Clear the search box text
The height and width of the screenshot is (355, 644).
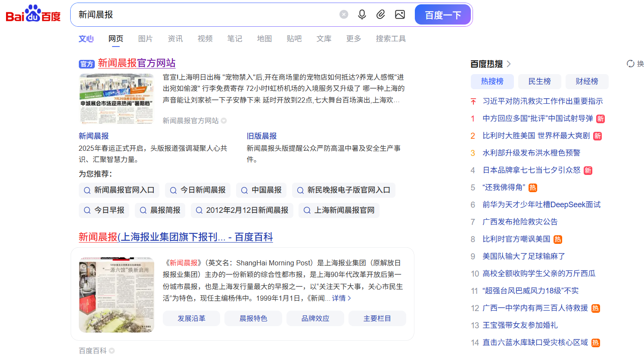[344, 15]
